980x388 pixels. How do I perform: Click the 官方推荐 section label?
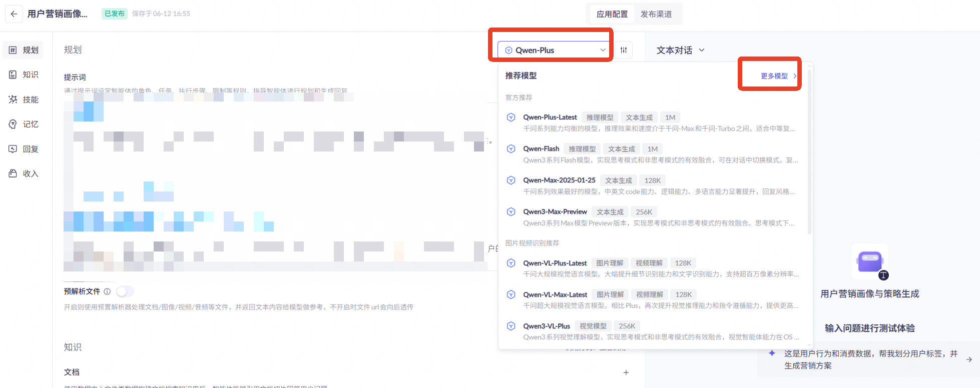(x=519, y=97)
